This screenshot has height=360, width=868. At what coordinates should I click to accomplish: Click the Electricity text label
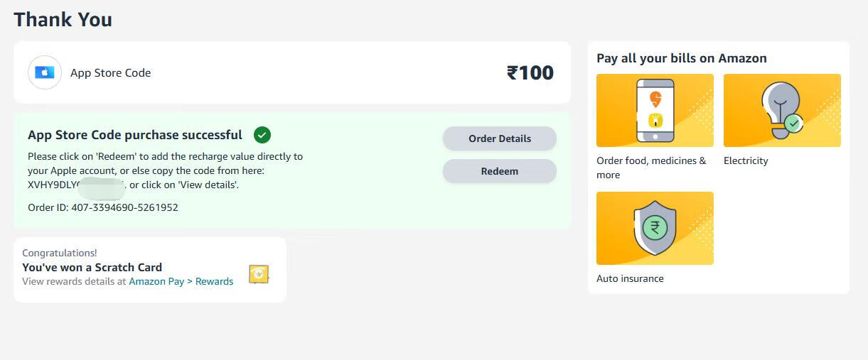tap(746, 160)
